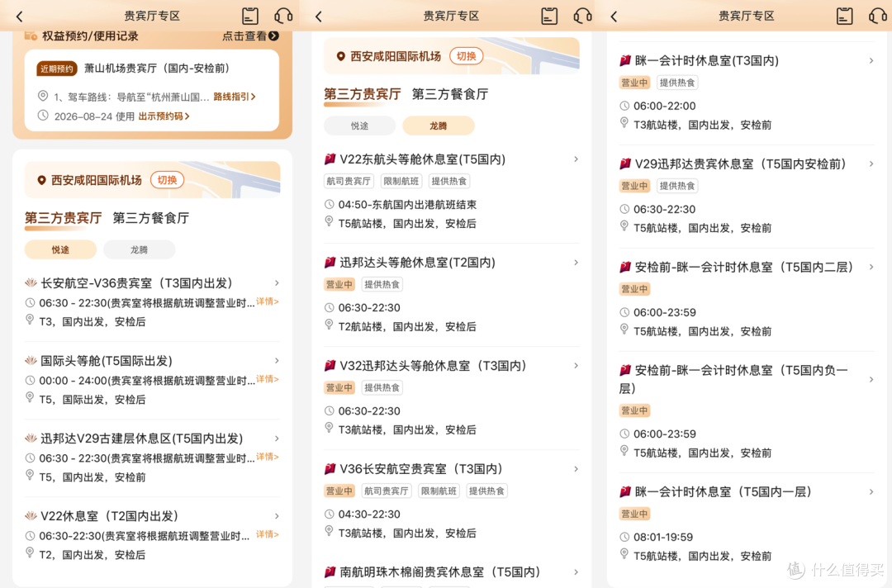Open V32迅邦达头等舱休息室 chevron
The width and height of the screenshot is (892, 588).
click(576, 366)
